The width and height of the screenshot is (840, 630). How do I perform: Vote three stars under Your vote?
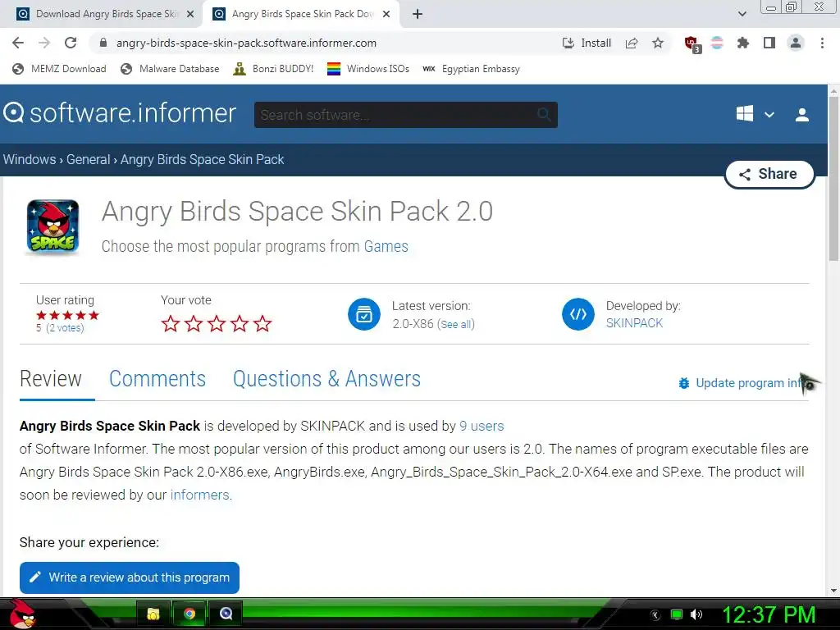tap(217, 323)
